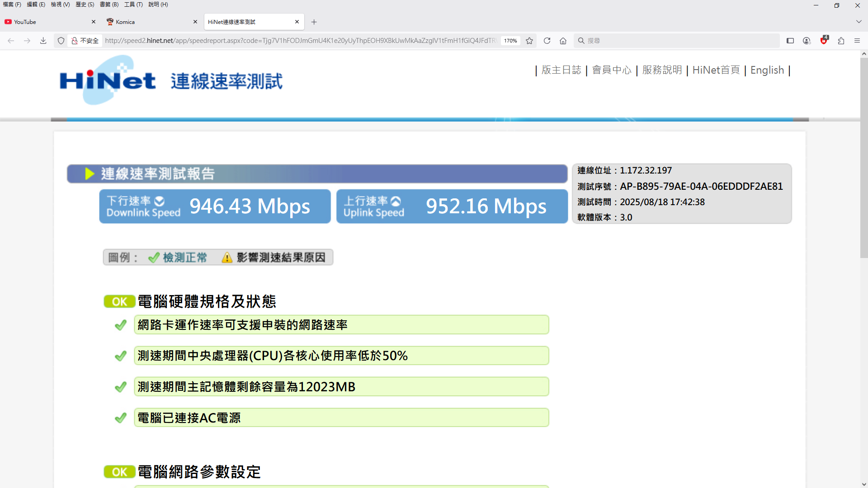
Task: Click the 952.16 Mbps uplink speed value
Action: point(486,206)
